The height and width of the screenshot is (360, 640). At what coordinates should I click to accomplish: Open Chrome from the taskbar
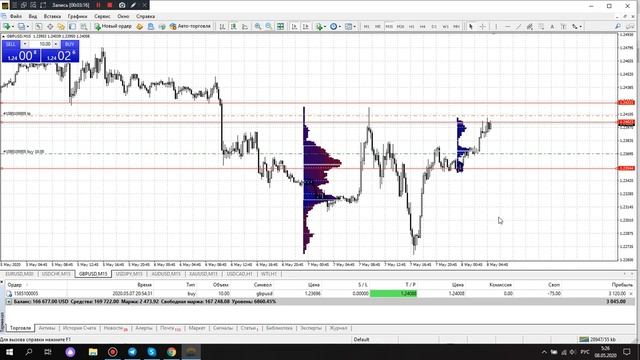pyautogui.click(x=171, y=352)
